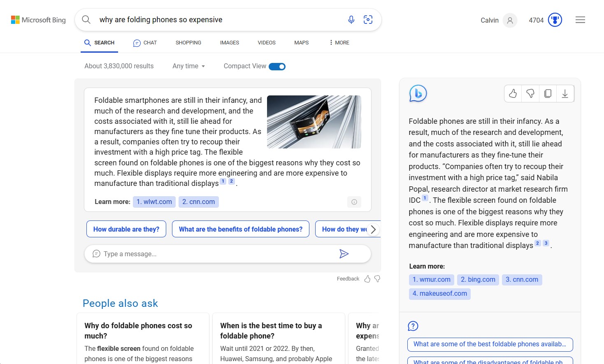Image resolution: width=604 pixels, height=364 pixels.
Task: Click the microphone voice search icon
Action: (x=351, y=20)
